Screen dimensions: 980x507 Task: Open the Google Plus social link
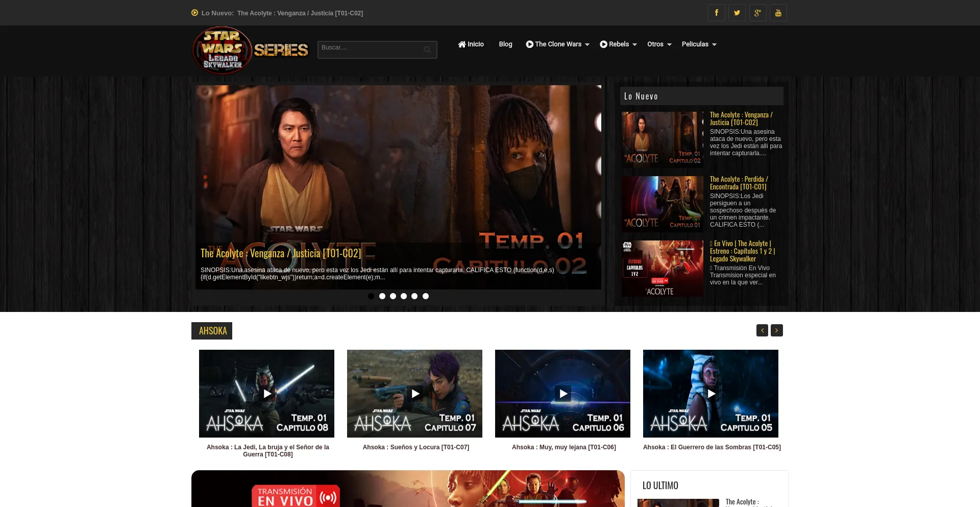click(757, 13)
